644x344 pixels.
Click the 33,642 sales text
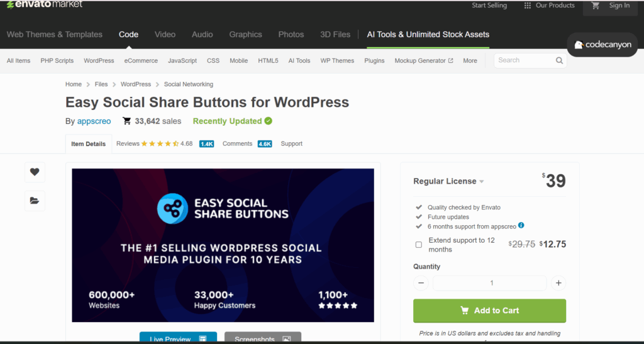pos(158,121)
